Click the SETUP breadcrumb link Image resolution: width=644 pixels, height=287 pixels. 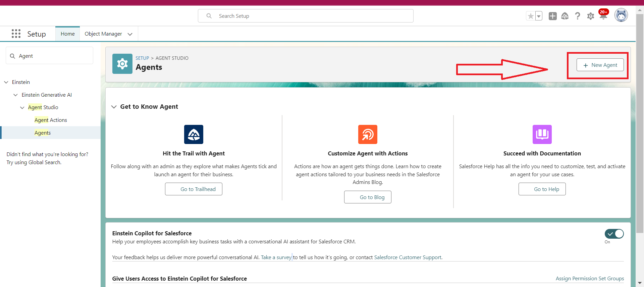tap(142, 58)
